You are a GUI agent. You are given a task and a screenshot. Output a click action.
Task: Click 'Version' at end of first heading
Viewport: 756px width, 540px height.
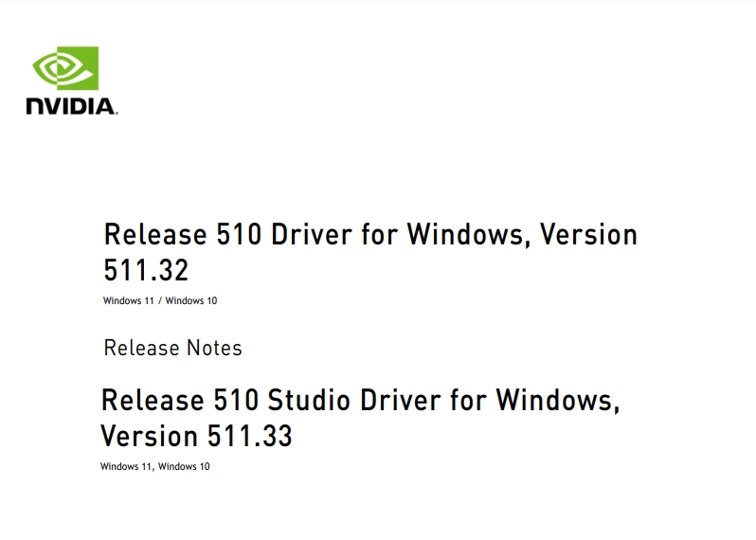[x=588, y=234]
